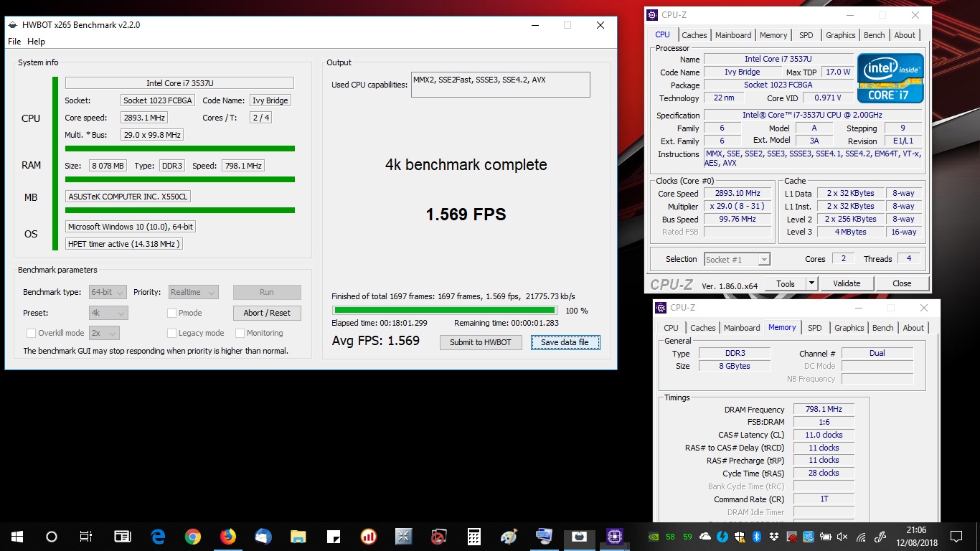Click the Abort / Reset button

[267, 313]
